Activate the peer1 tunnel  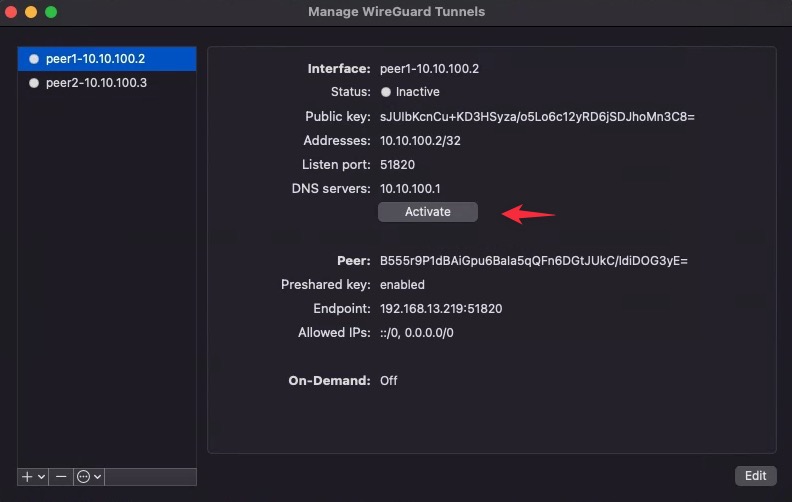coord(427,212)
